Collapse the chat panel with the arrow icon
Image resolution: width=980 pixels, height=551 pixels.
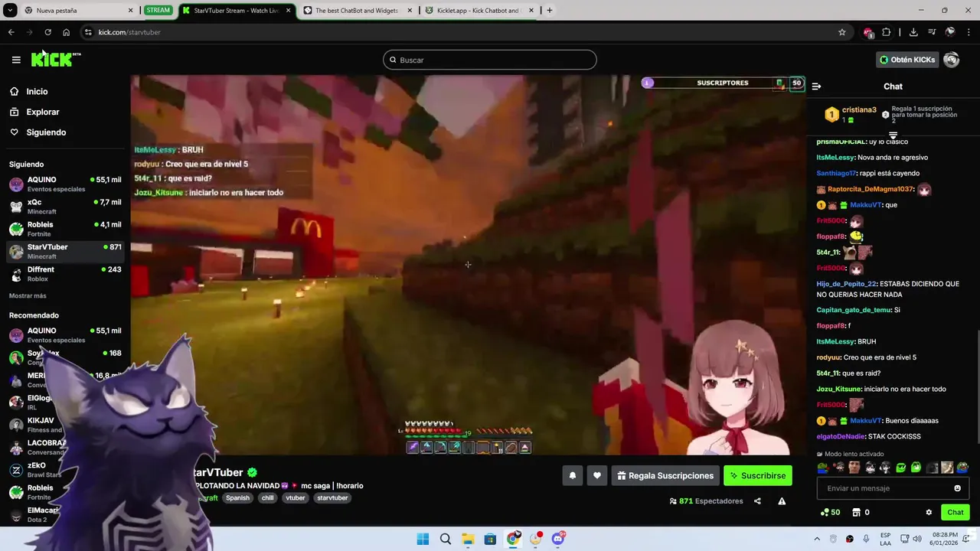pyautogui.click(x=816, y=86)
